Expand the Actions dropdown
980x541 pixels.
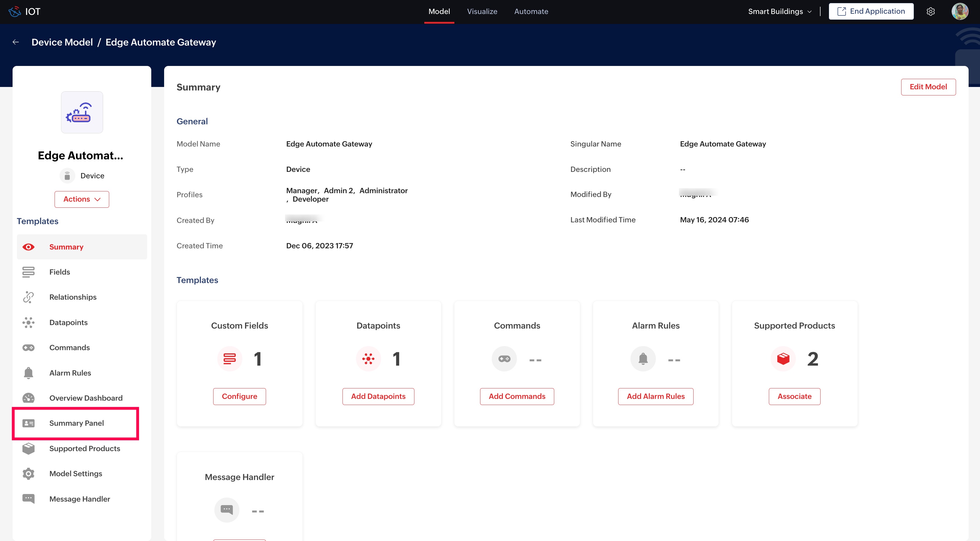point(82,199)
